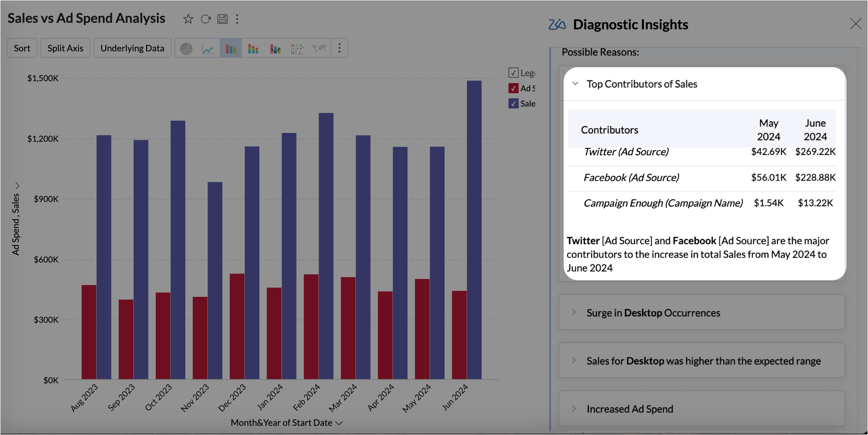
Task: Select the stacked bar chart type
Action: (253, 49)
